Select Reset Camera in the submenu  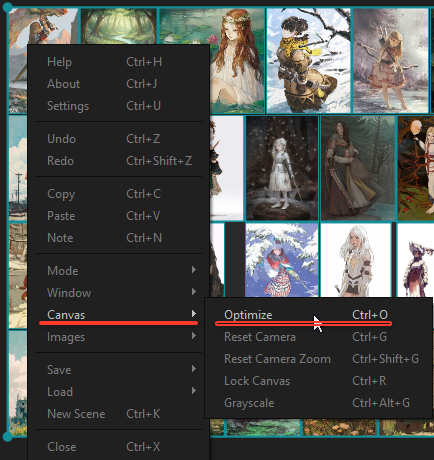pyautogui.click(x=318, y=337)
